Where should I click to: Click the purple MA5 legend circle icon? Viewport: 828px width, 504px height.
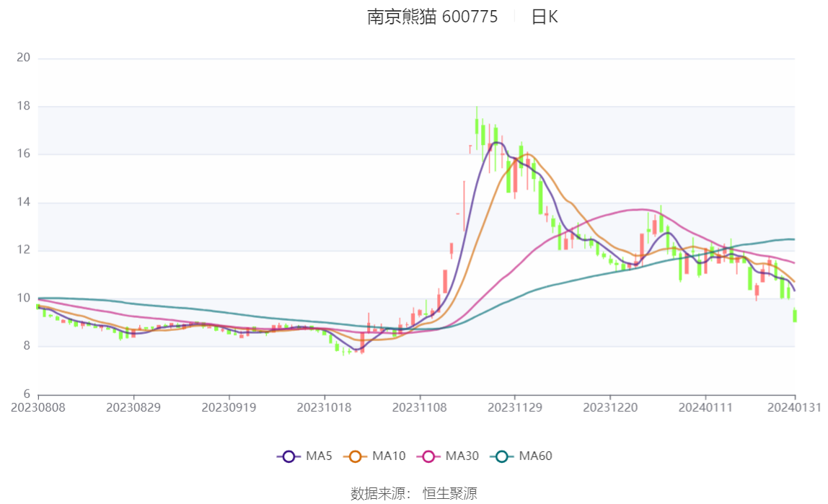[x=289, y=456]
